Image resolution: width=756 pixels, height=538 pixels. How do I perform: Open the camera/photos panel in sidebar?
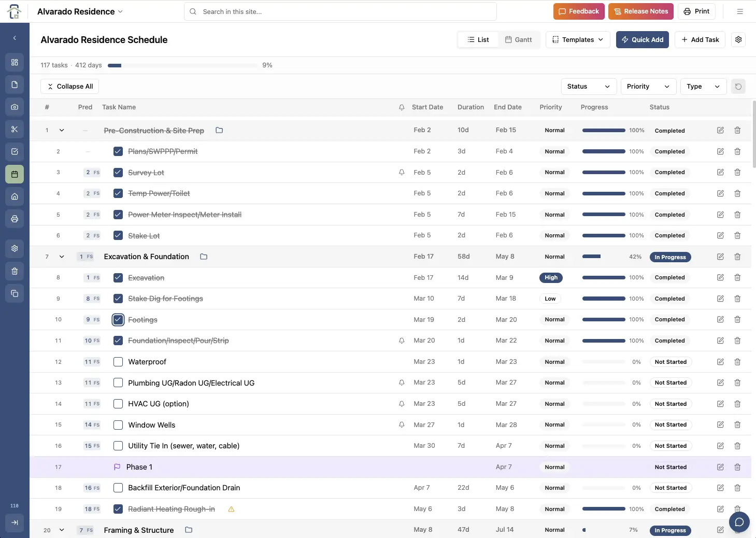coord(14,106)
